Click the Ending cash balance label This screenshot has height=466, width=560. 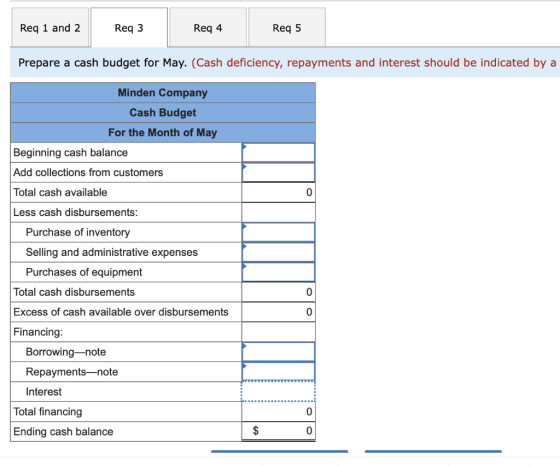click(63, 431)
